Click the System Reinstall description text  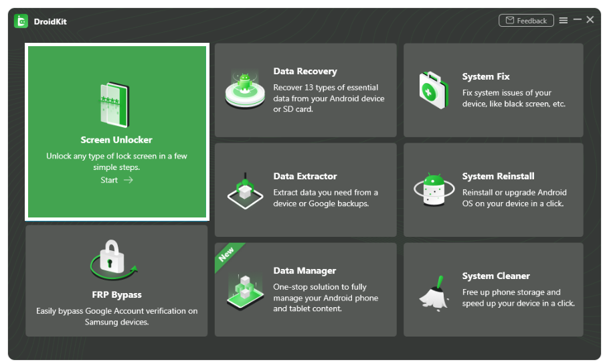pyautogui.click(x=514, y=198)
